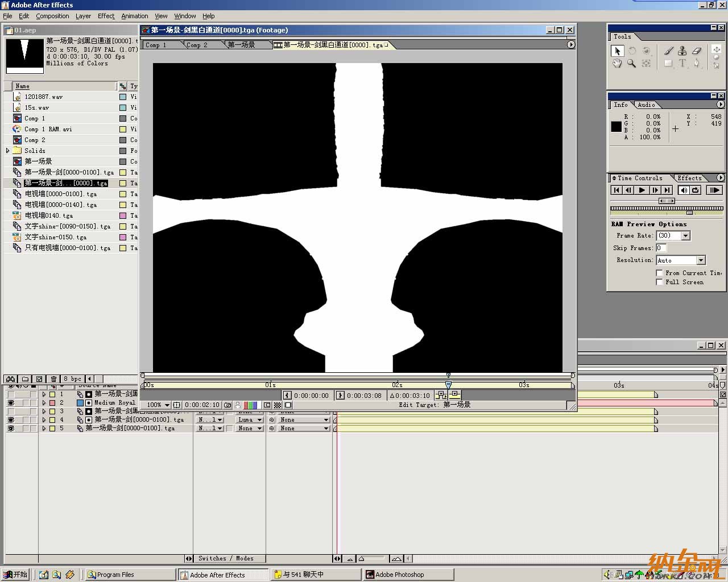The height and width of the screenshot is (582, 728).
Task: Enable the Full Screen checkbox
Action: (660, 282)
